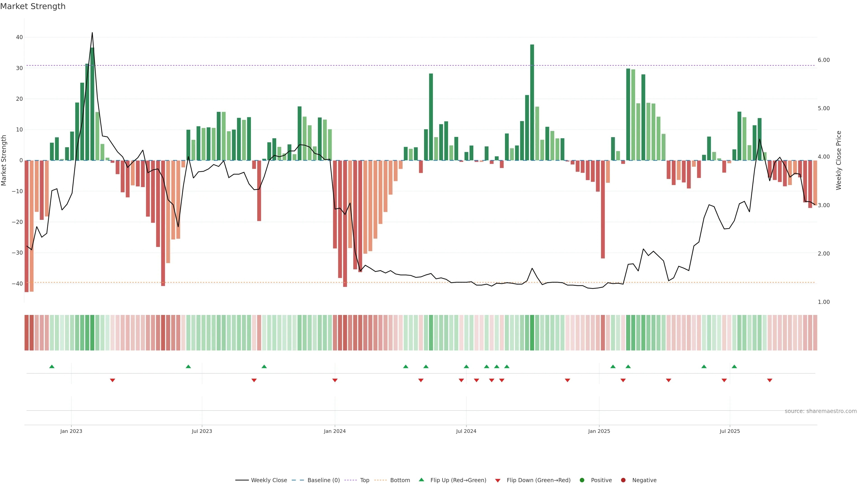
Task: Click the Weekly Close Price axis title
Action: (839, 160)
